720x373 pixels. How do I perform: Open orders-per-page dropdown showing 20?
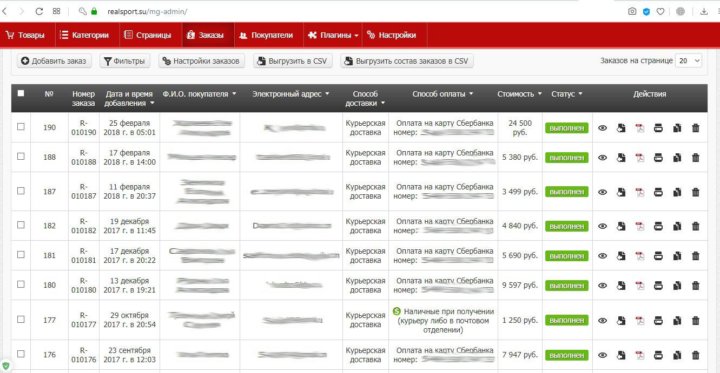tap(688, 61)
